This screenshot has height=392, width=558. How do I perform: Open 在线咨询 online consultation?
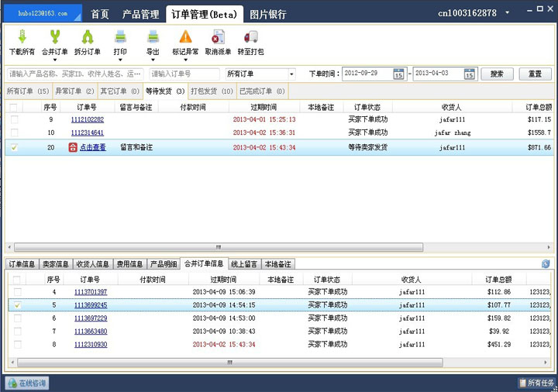[26, 383]
